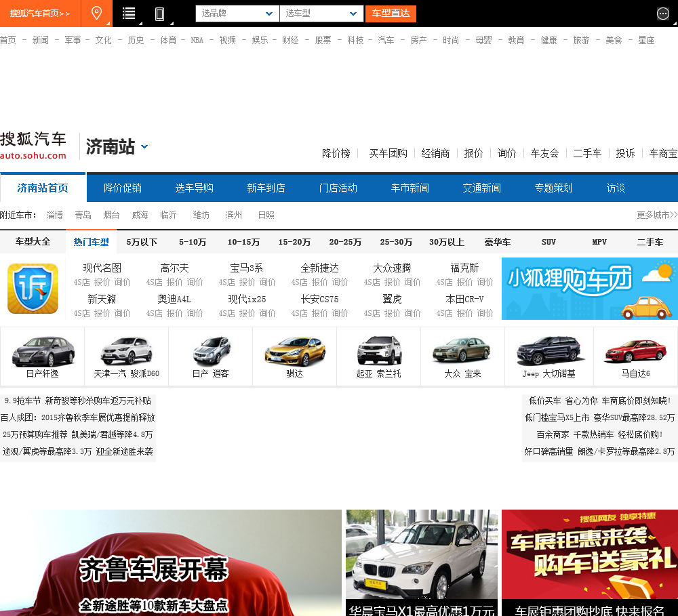Expand the 选品牌 brand dropdown

pos(237,14)
